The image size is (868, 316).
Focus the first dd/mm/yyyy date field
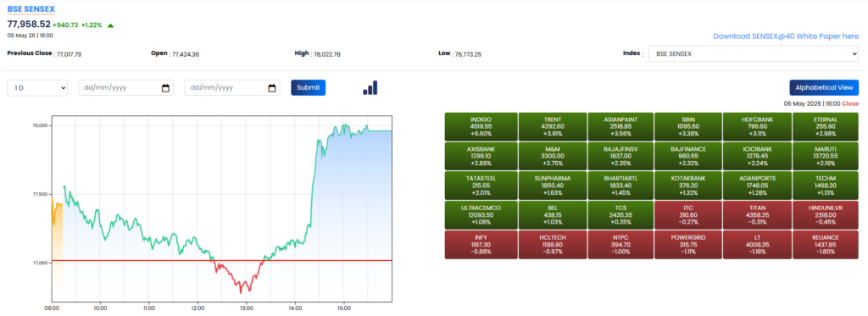click(126, 88)
